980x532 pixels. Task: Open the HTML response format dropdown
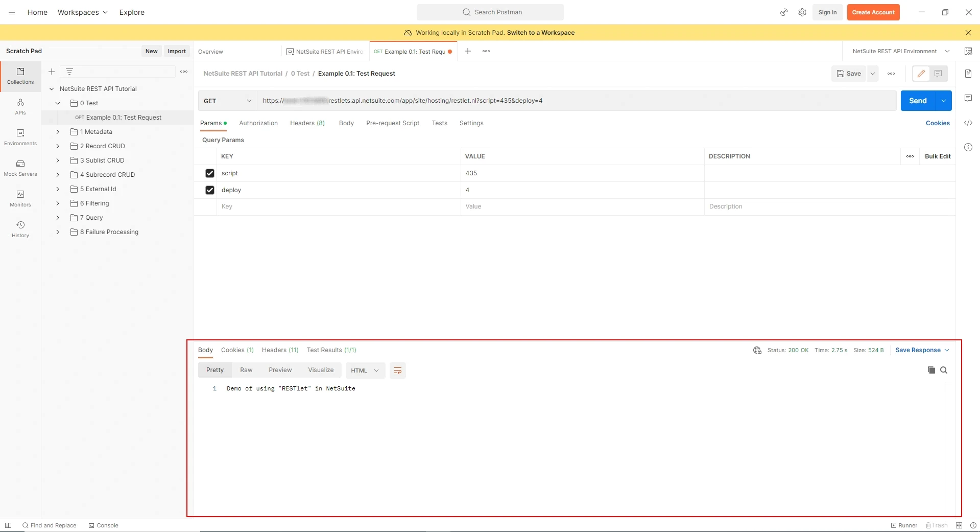click(365, 371)
